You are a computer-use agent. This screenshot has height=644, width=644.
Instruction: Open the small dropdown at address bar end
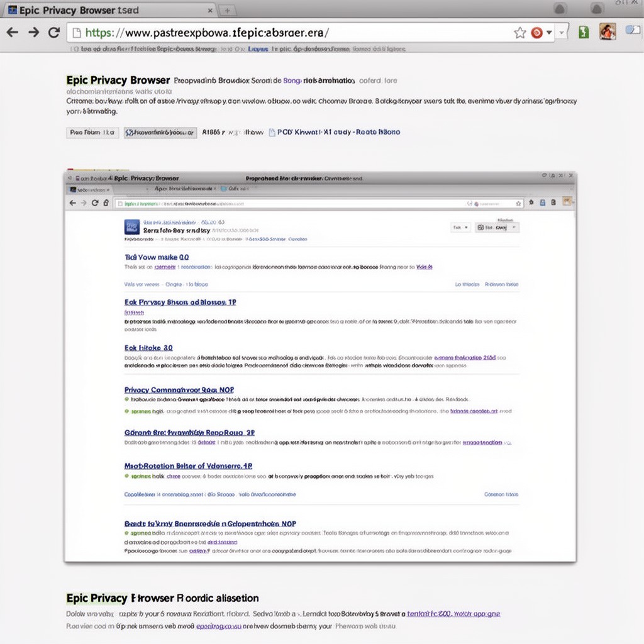(x=562, y=33)
